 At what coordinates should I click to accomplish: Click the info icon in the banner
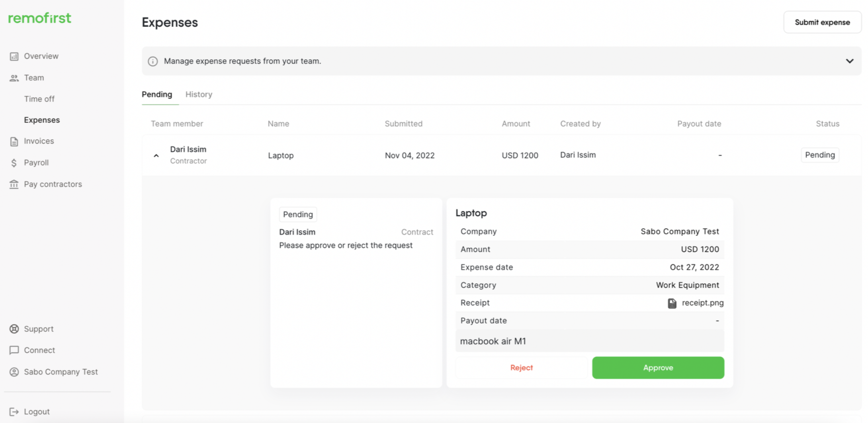tap(153, 61)
